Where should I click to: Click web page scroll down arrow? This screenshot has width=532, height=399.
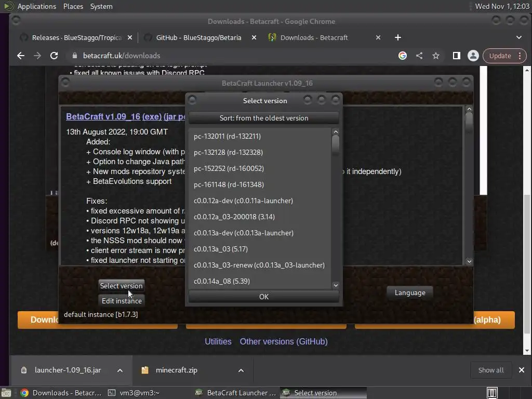coord(527,351)
